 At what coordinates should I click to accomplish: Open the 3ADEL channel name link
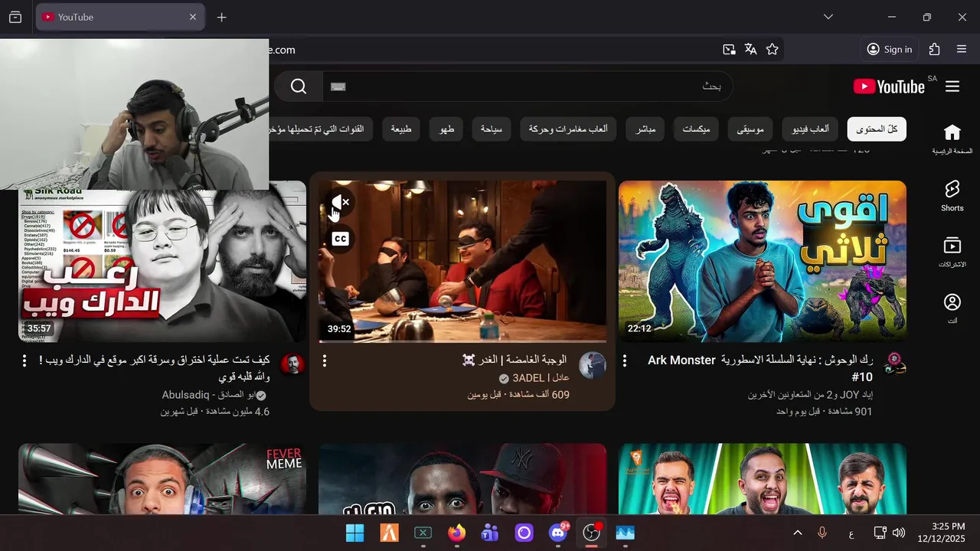click(541, 378)
